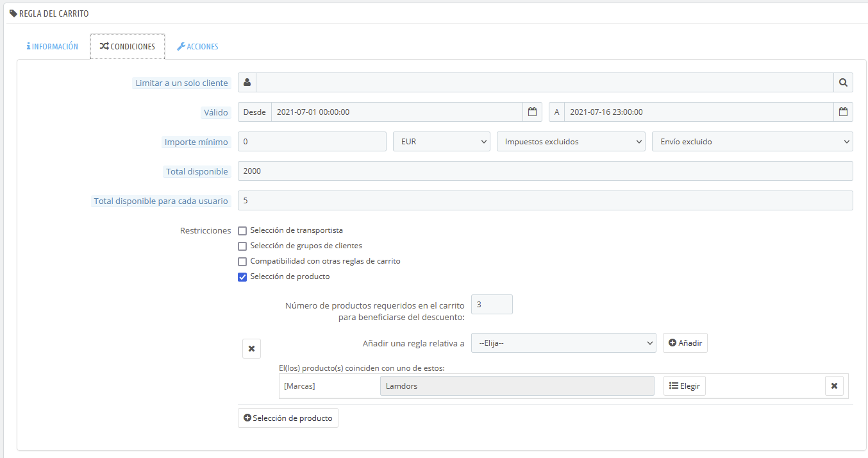Open the start date calendar picker
868x458 pixels.
click(532, 112)
